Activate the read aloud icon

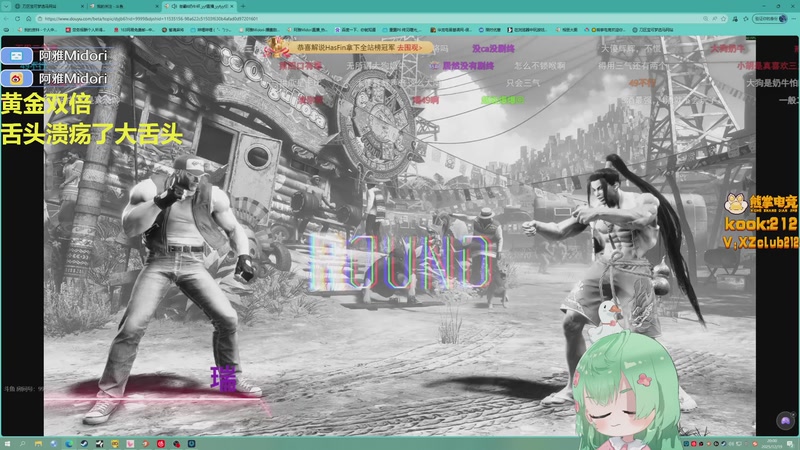click(714, 19)
